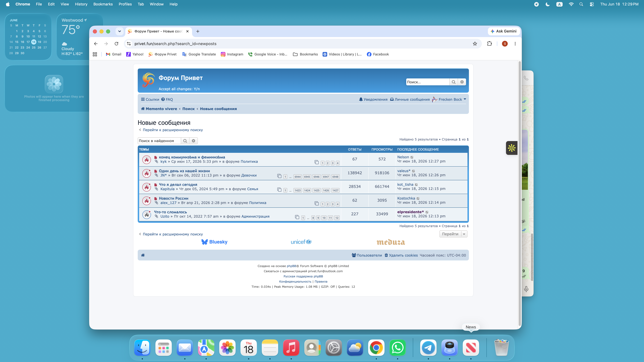Image resolution: width=644 pixels, height=362 pixels.
Task: Jump to Nelson's latest post icon
Action: tap(412, 157)
